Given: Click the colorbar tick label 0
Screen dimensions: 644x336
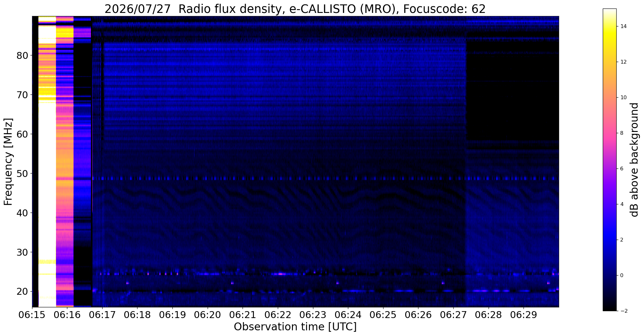Looking at the screenshot, I should [621, 276].
